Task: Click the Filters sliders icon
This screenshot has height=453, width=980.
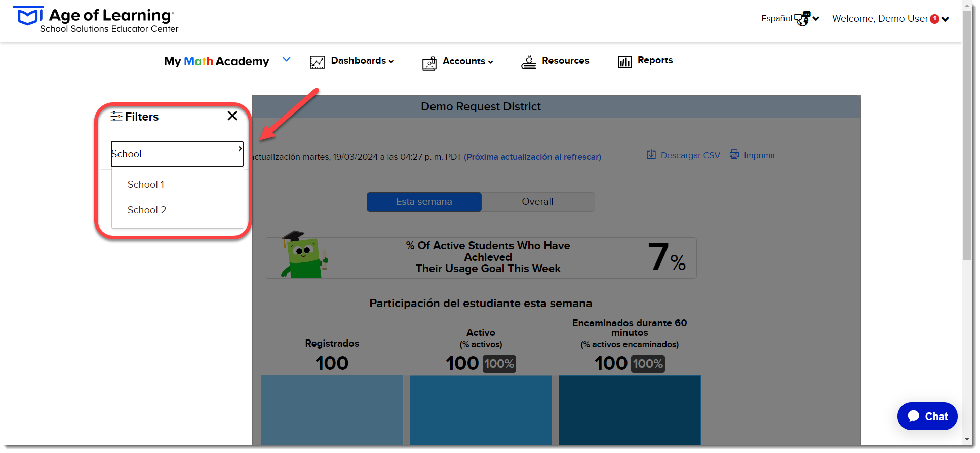Action: pos(116,117)
